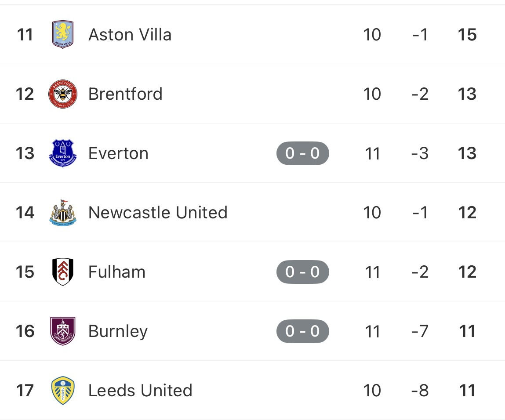Screen dimensions: 505x420
Task: Click position number 17 for Leeds
Action: [25, 391]
